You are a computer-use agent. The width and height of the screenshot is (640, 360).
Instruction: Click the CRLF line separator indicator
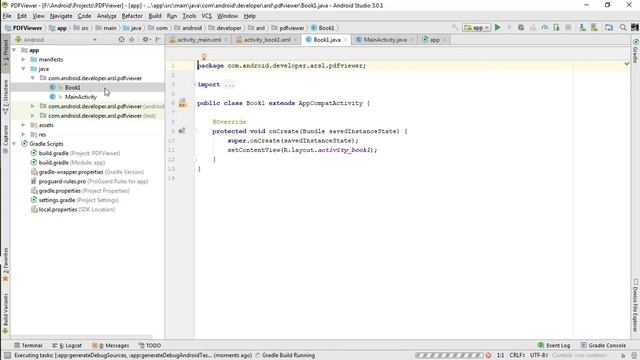[x=517, y=356]
